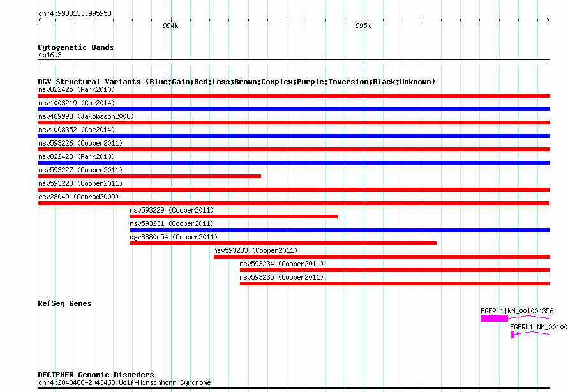Click the nsv593235 (Cooper2011) label

281,277
